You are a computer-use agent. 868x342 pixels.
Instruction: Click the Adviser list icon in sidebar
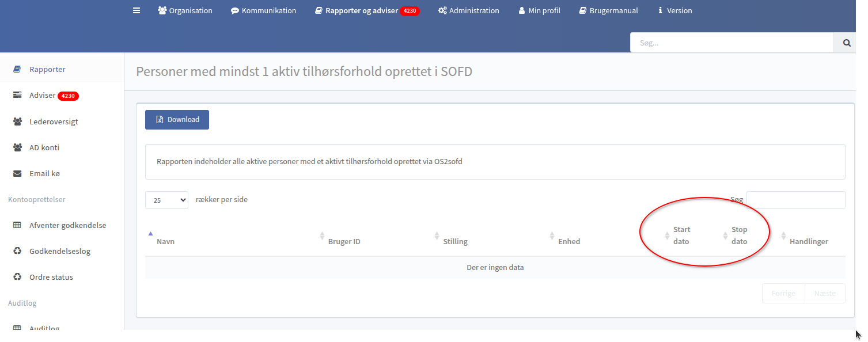17,96
